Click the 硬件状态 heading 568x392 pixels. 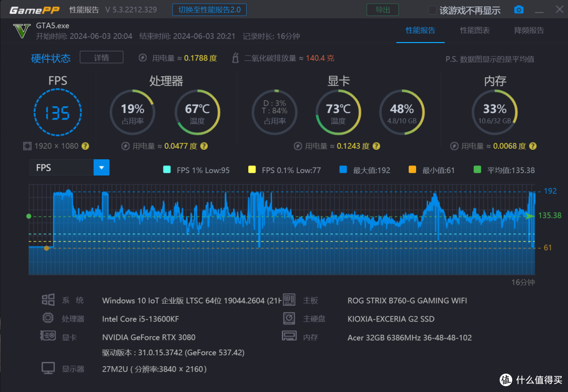click(50, 58)
